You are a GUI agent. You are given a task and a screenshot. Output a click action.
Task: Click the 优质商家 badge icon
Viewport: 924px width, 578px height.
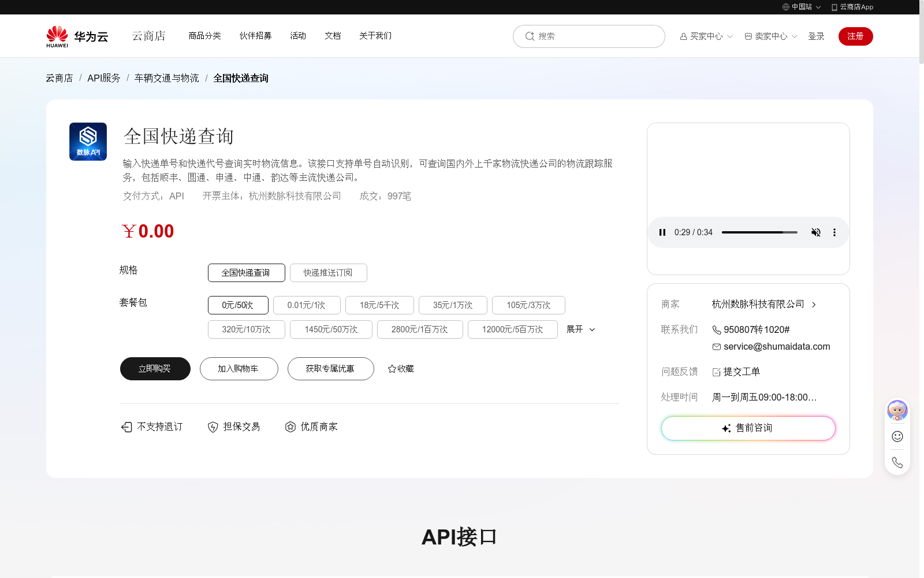pyautogui.click(x=290, y=427)
